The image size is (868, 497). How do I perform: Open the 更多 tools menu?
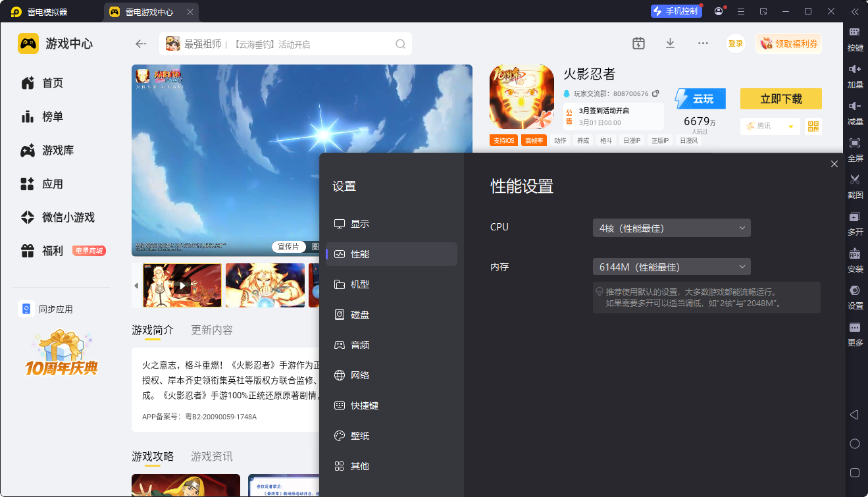tap(855, 334)
